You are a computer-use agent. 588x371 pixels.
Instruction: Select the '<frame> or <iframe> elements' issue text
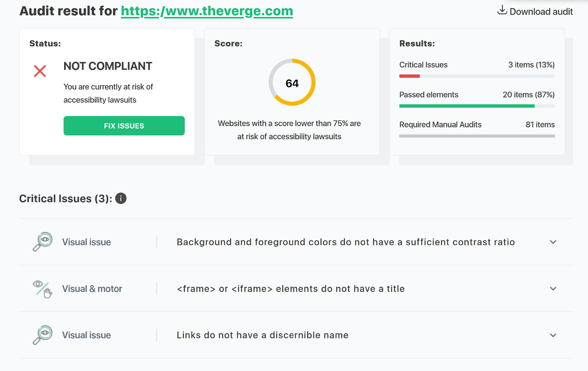(291, 289)
